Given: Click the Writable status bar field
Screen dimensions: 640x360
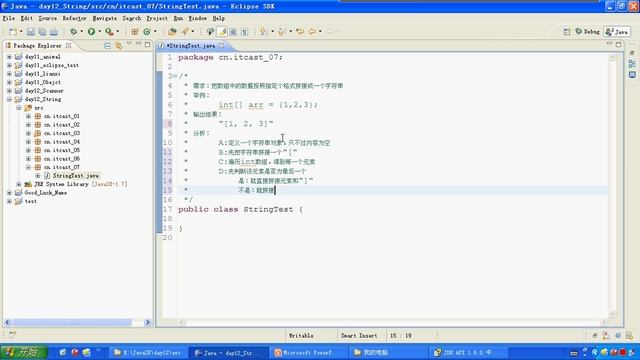Looking at the screenshot, I should (x=301, y=336).
